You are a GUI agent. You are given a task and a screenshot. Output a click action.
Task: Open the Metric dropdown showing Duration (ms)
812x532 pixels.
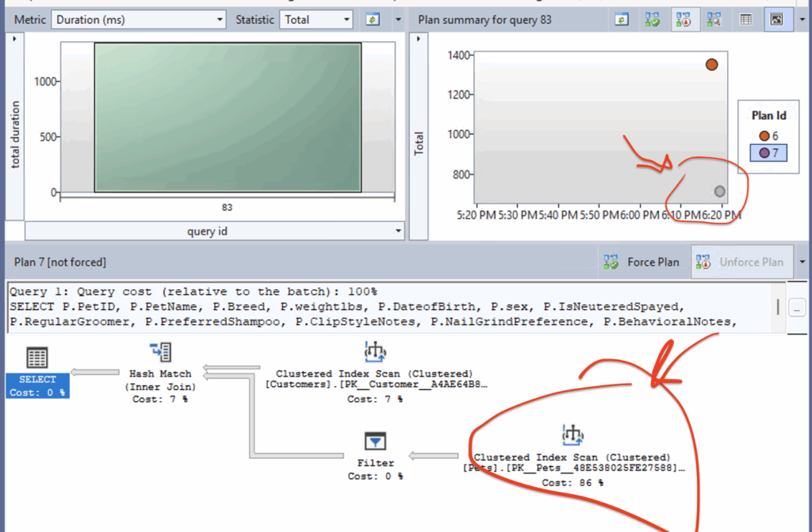[140, 19]
